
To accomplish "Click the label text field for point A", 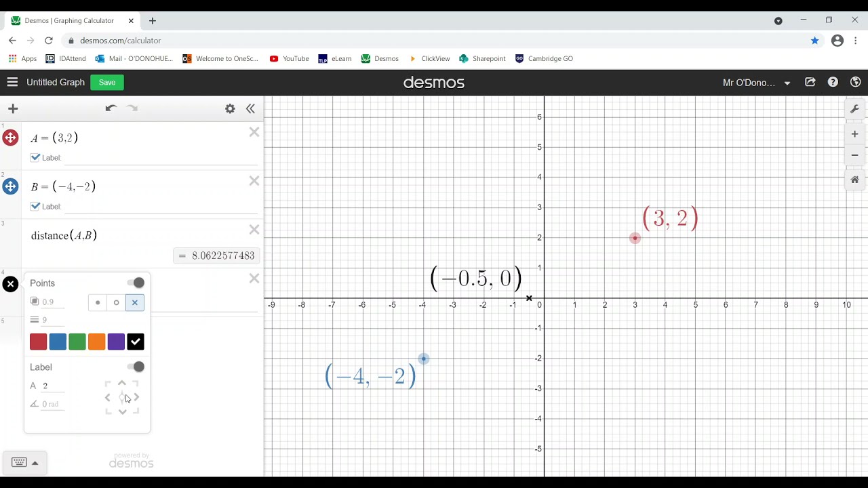I will pos(161,158).
